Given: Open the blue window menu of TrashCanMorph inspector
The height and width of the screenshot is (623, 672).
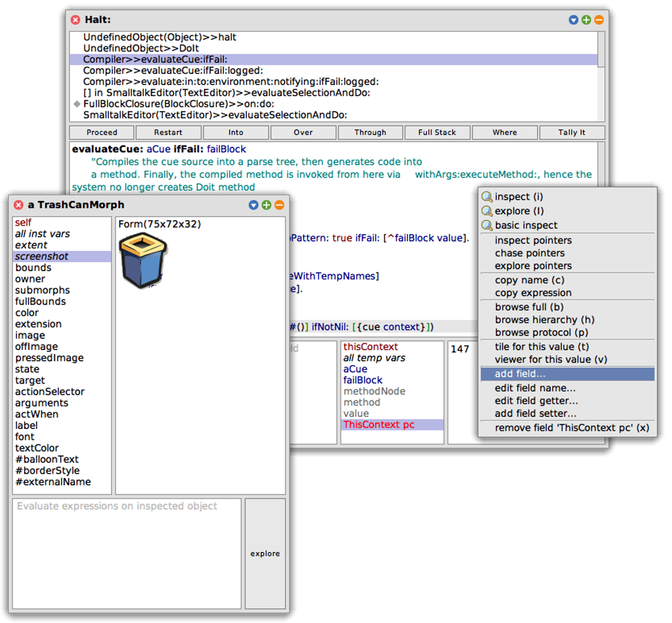Looking at the screenshot, I should [254, 205].
